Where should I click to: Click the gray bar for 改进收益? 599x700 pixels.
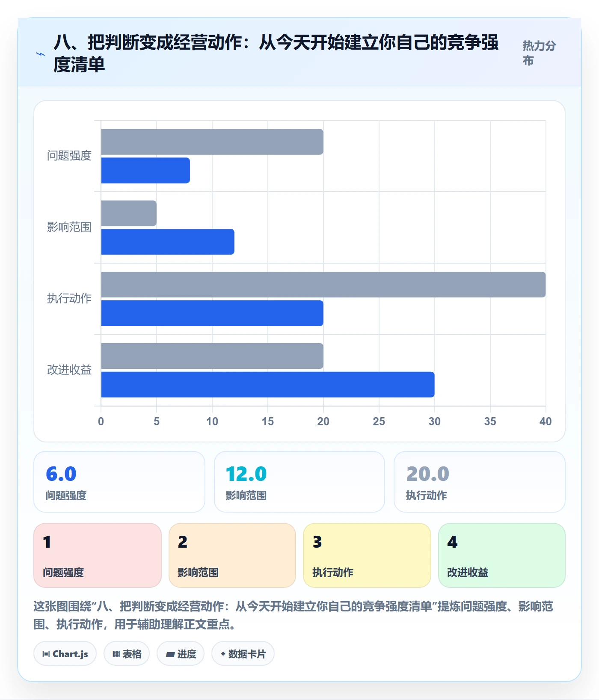pyautogui.click(x=212, y=356)
